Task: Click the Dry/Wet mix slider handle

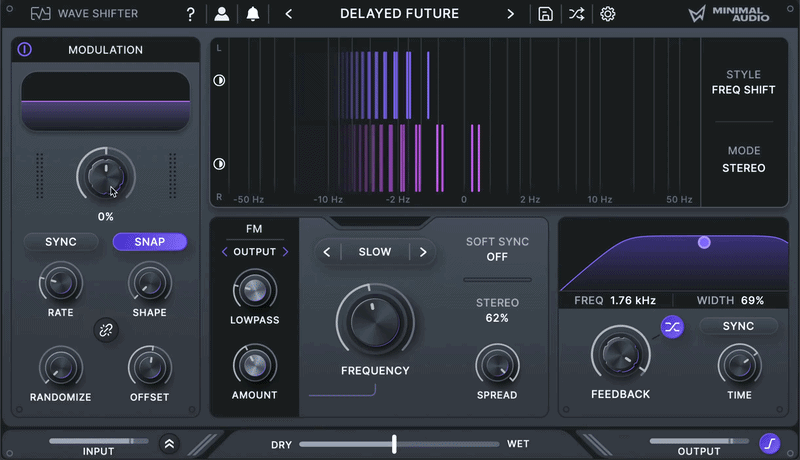Action: click(x=394, y=444)
